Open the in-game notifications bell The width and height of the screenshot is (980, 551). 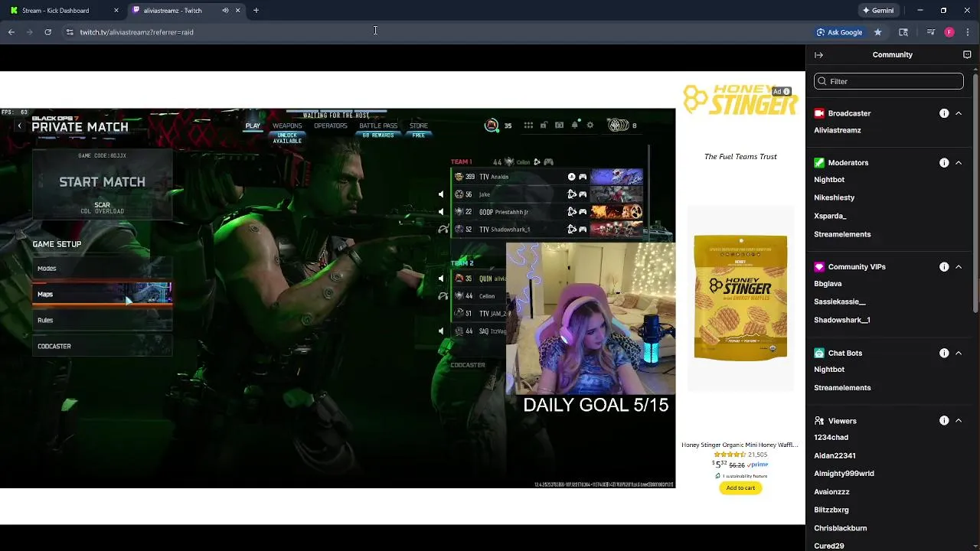[x=574, y=126]
